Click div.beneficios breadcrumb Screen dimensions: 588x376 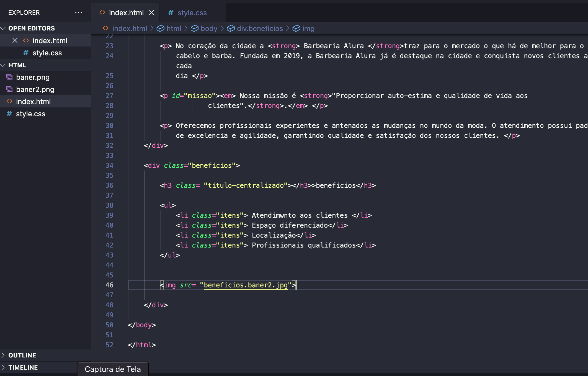pos(260,29)
